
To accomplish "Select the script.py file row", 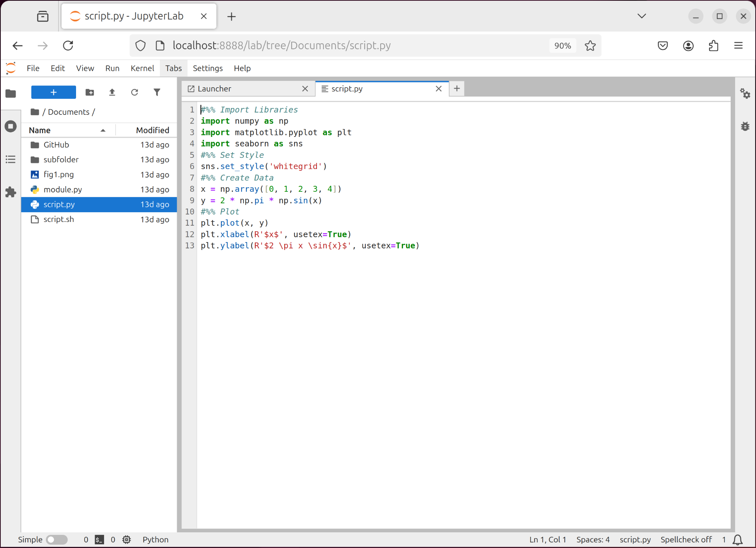I will click(x=99, y=204).
